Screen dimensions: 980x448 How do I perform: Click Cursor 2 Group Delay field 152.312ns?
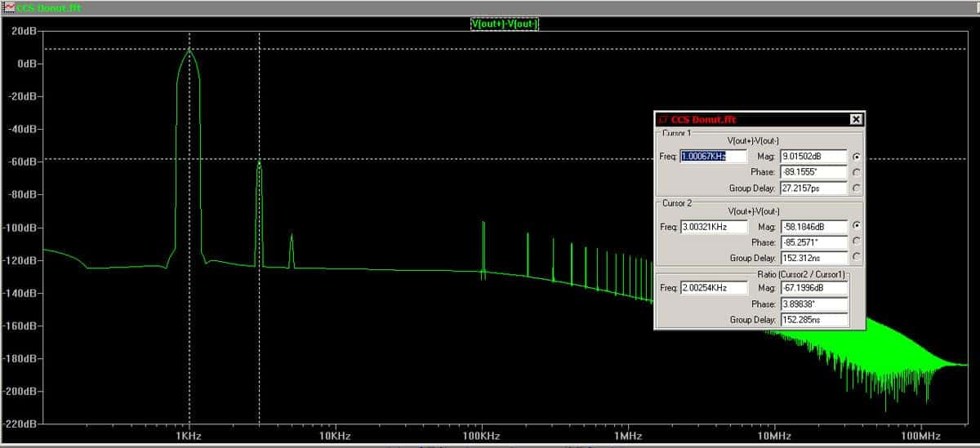[x=814, y=257]
